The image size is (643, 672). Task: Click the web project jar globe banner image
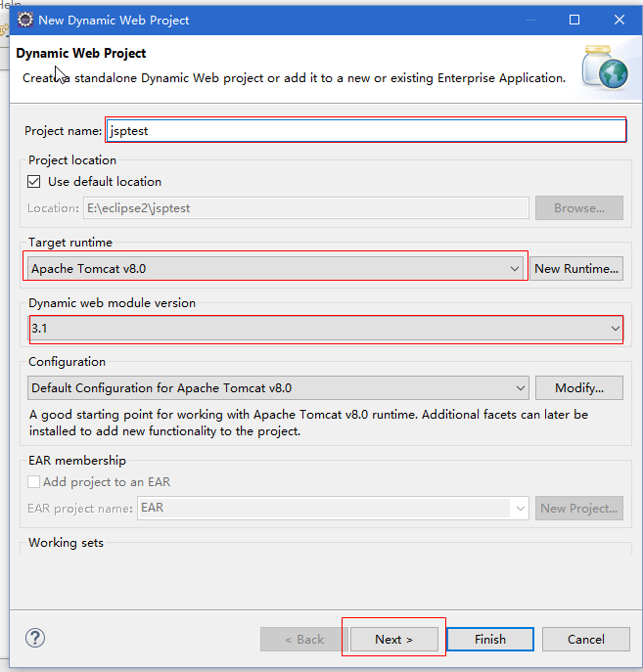tap(605, 67)
